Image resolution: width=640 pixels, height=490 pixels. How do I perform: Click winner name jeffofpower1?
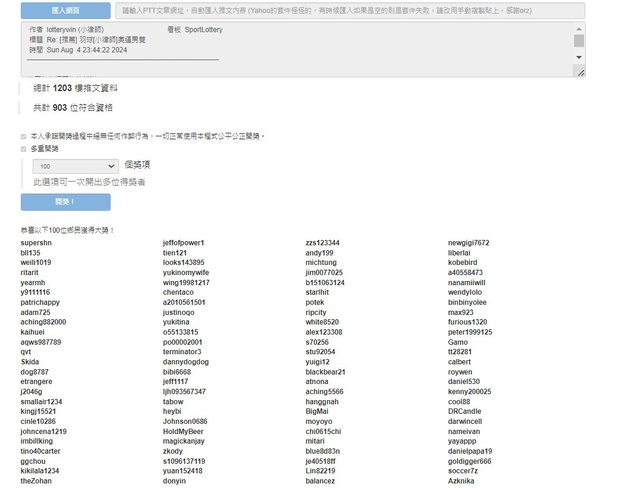(183, 243)
